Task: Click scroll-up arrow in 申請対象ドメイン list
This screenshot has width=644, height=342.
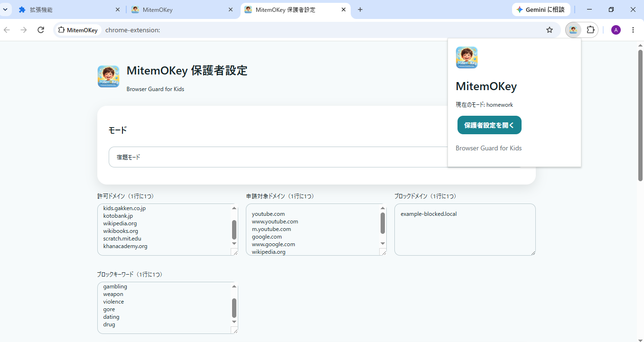Action: (383, 208)
